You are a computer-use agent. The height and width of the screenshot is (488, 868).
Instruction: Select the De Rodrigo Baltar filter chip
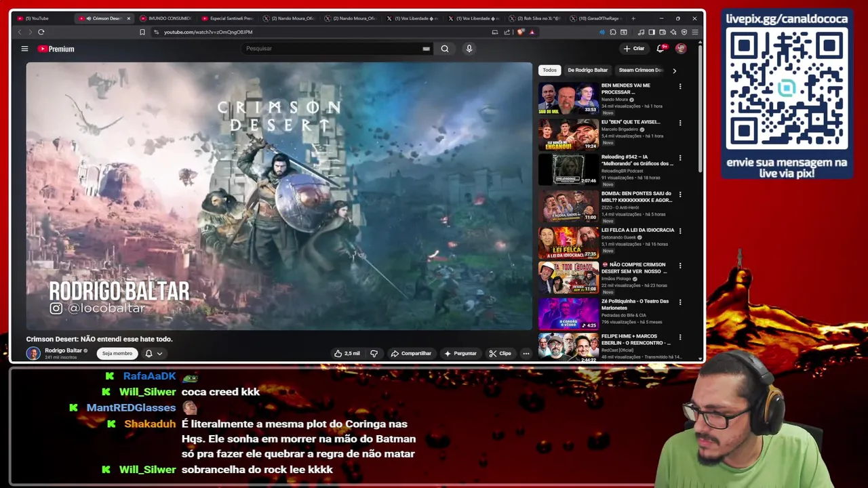click(587, 70)
